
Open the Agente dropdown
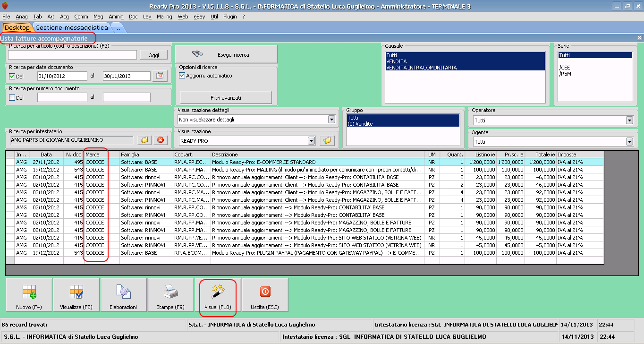629,142
